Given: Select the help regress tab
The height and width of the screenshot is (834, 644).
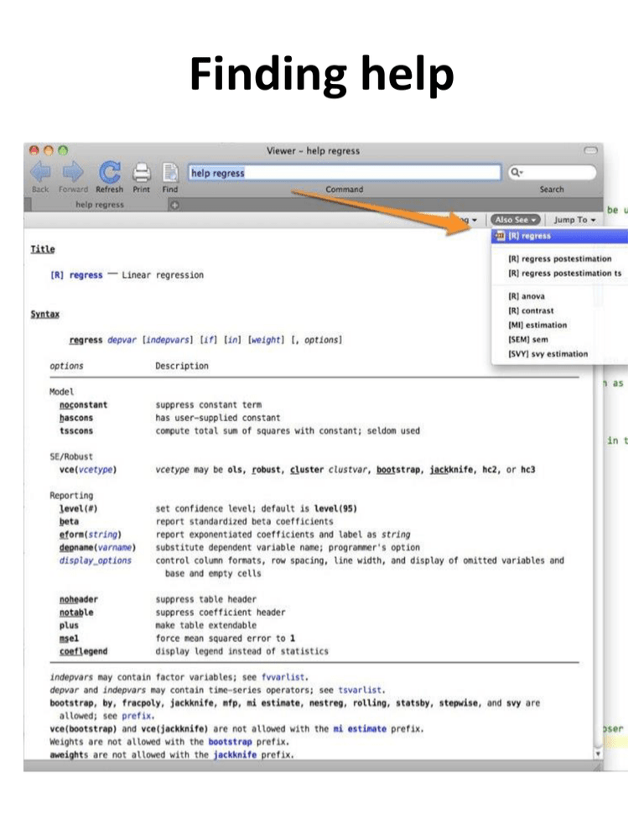Looking at the screenshot, I should (100, 205).
